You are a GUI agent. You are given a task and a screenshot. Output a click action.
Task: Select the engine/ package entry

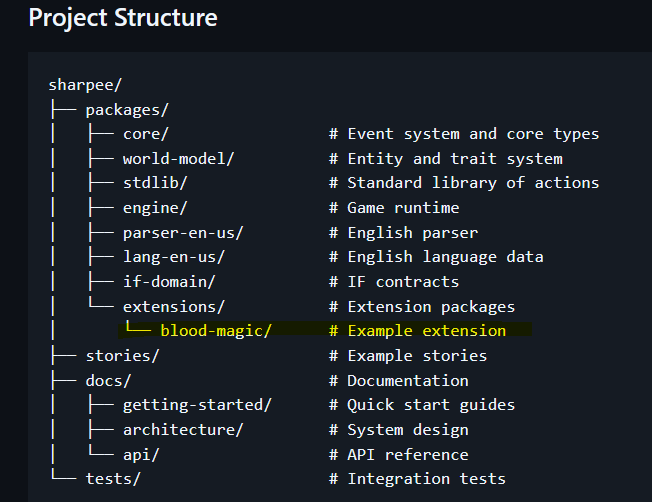click(155, 208)
